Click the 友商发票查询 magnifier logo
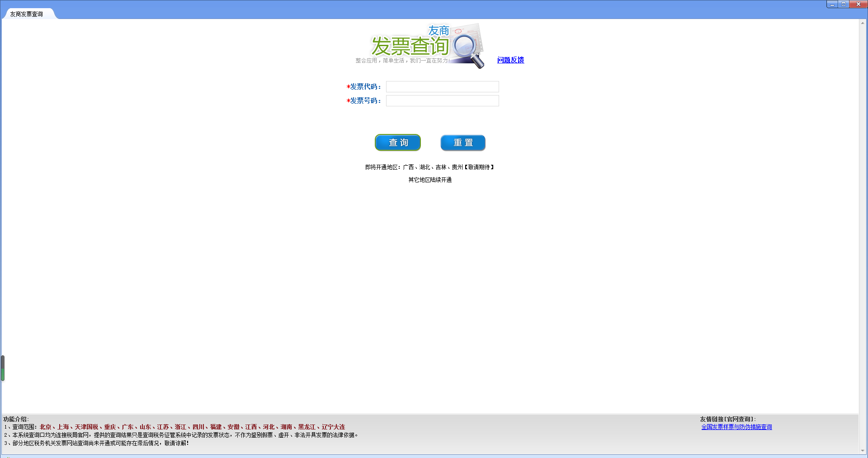Screen dimensions: 868x458 coord(420,46)
